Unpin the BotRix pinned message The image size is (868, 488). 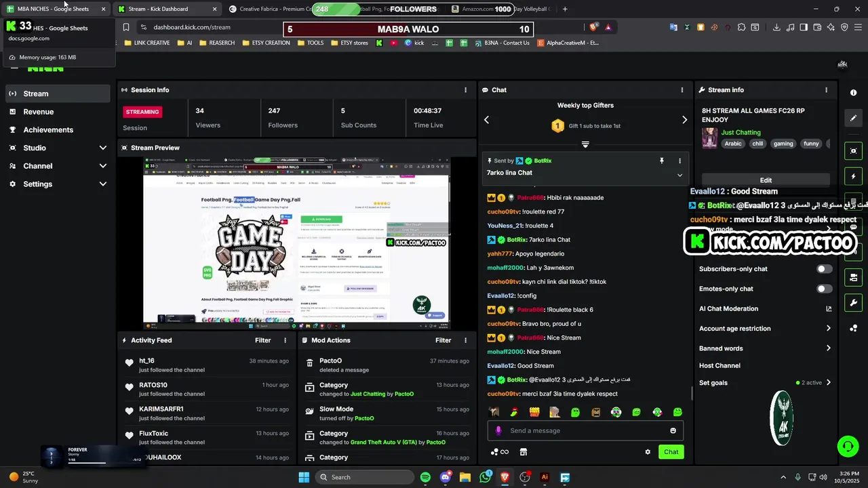click(661, 161)
